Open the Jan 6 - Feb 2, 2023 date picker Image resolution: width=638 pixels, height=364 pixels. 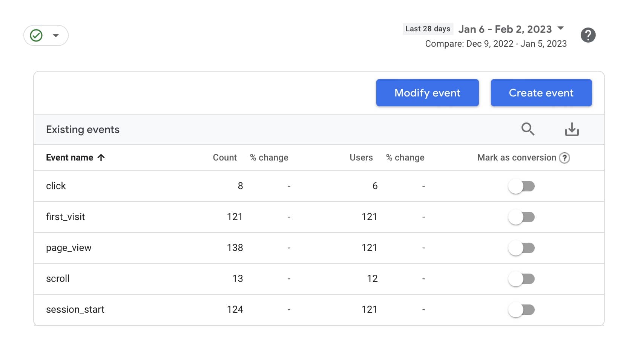click(x=505, y=29)
